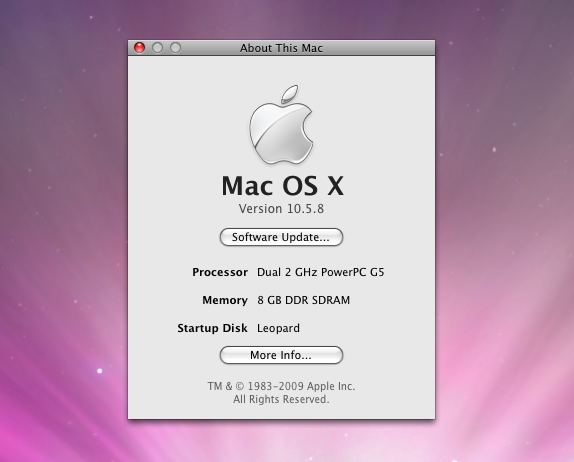Click the gray zoom button in title bar
Screen dimensions: 574x462
175,48
